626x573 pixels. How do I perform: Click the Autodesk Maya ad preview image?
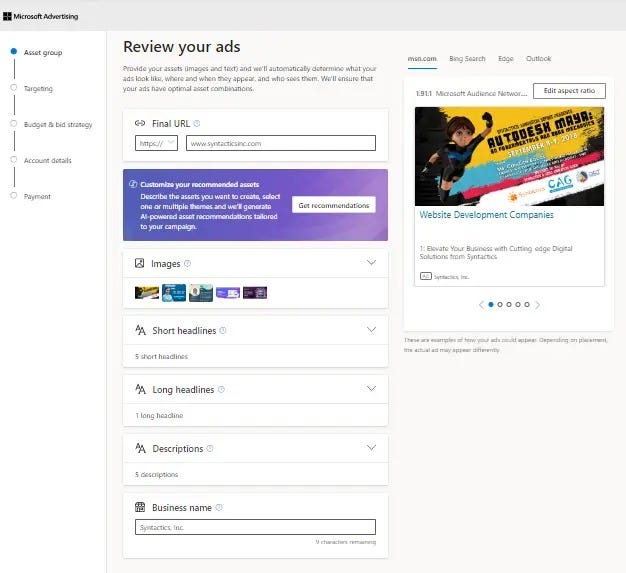[x=509, y=156]
